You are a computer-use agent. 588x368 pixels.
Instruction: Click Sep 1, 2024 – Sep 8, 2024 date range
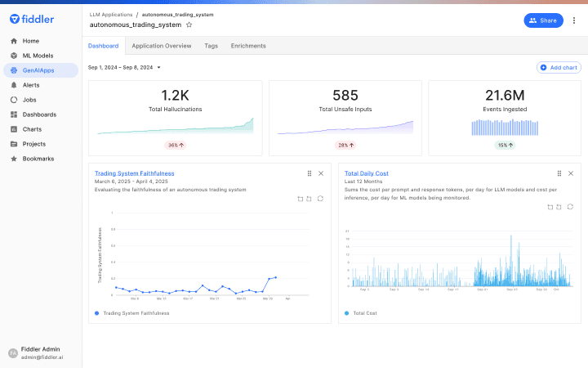click(x=120, y=68)
